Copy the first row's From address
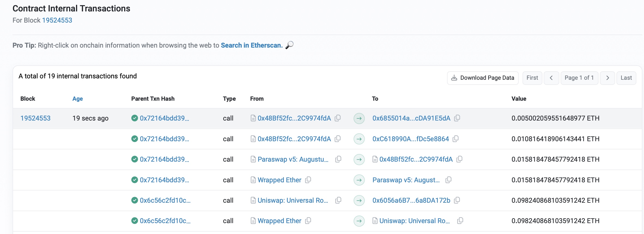Screen dimensions: 644x234 click(338, 118)
